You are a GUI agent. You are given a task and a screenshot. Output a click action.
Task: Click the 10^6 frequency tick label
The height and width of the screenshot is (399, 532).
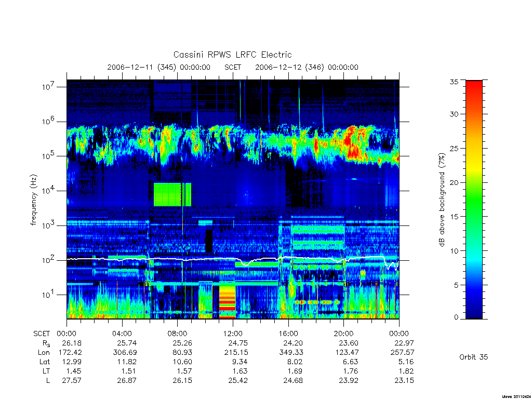[48, 121]
